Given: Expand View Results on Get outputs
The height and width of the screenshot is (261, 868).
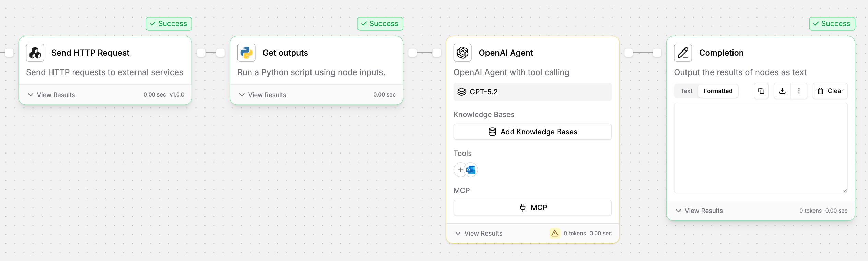Looking at the screenshot, I should click(263, 95).
